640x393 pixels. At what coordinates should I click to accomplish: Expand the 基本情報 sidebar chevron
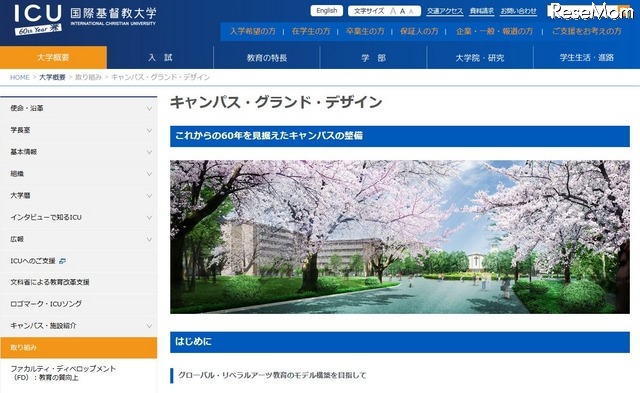149,152
